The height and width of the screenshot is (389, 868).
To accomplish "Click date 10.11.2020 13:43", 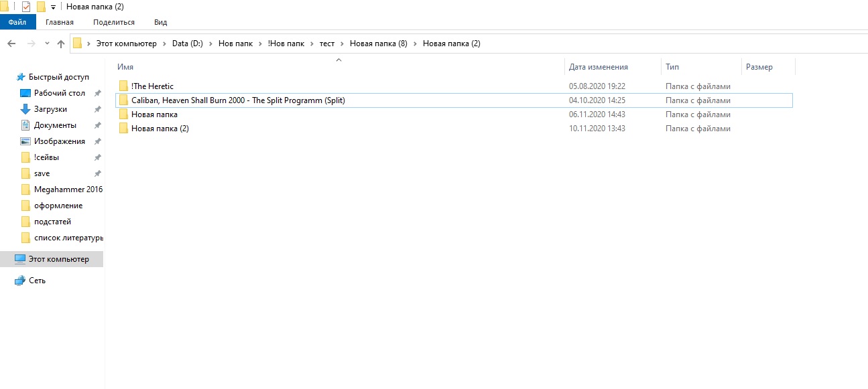I will [597, 129].
